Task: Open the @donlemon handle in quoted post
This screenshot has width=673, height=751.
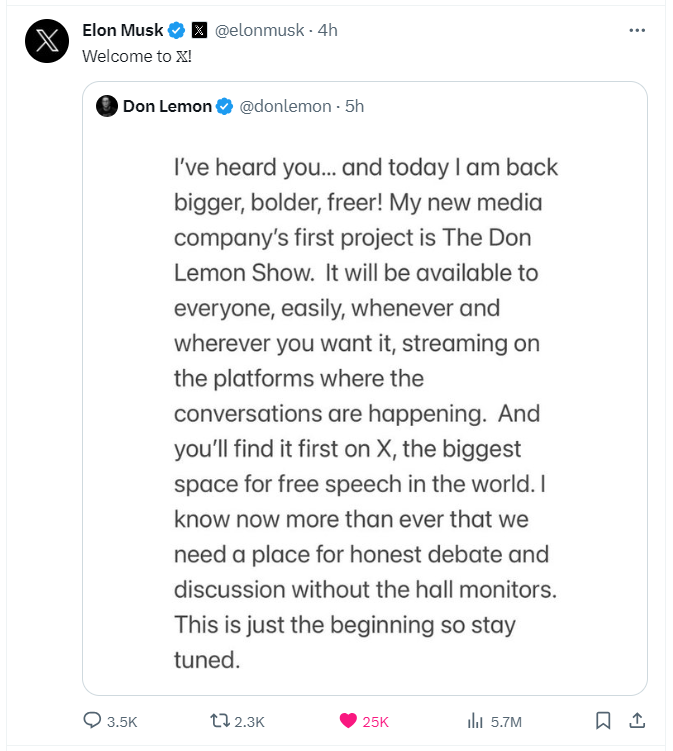Action: coord(285,106)
